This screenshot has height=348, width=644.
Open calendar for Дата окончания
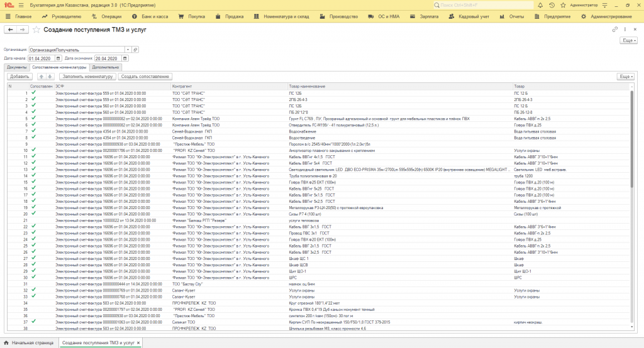[x=125, y=58]
